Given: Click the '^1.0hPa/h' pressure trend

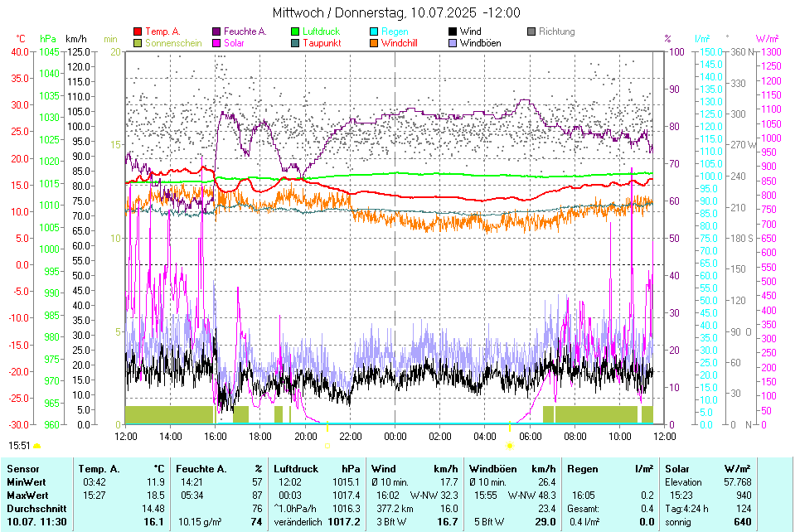Looking at the screenshot, I should click(295, 509).
